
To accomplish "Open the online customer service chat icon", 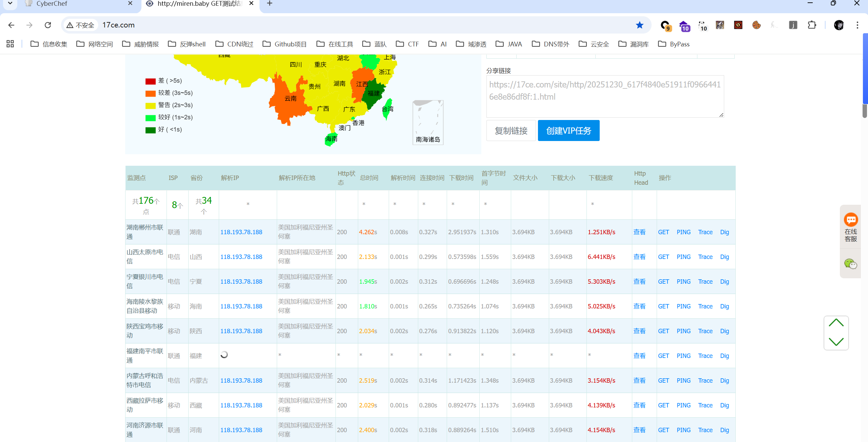I will pyautogui.click(x=851, y=220).
